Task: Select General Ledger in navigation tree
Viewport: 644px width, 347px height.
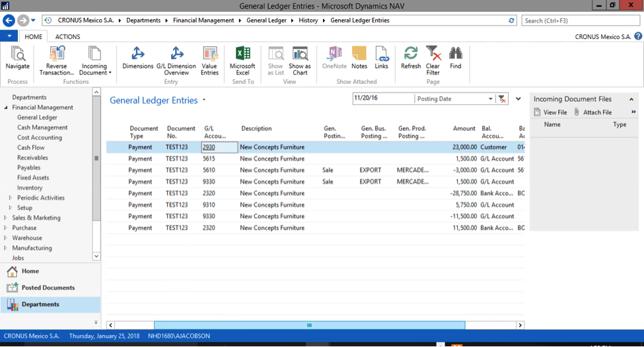Action: 38,117
